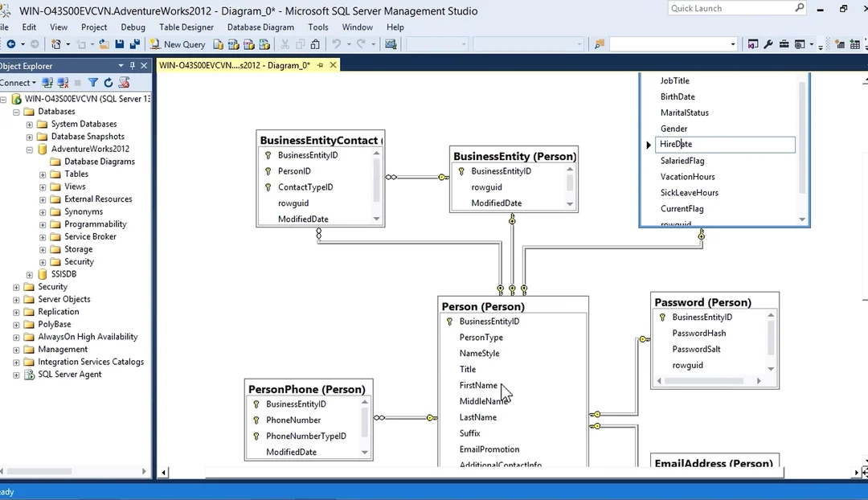Expand the Programmability folder node
868x500 pixels.
pyautogui.click(x=43, y=225)
